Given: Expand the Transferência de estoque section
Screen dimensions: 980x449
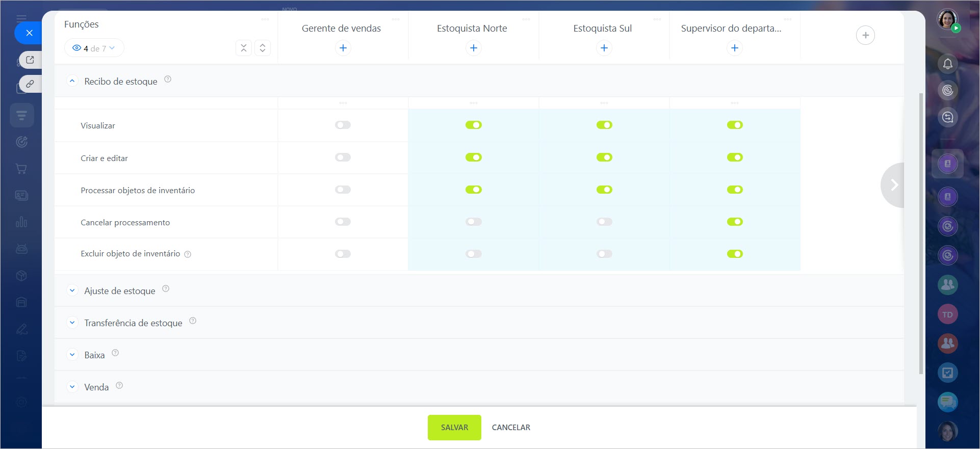Looking at the screenshot, I should tap(72, 323).
